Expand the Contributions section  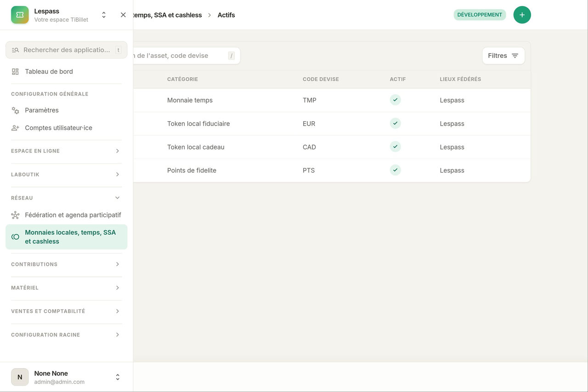click(x=67, y=264)
